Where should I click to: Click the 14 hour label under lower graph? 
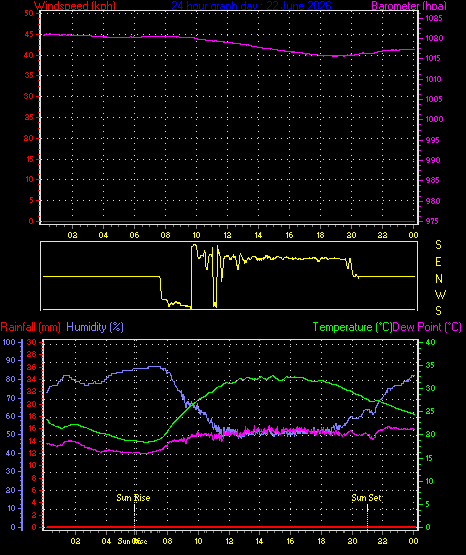pos(259,541)
